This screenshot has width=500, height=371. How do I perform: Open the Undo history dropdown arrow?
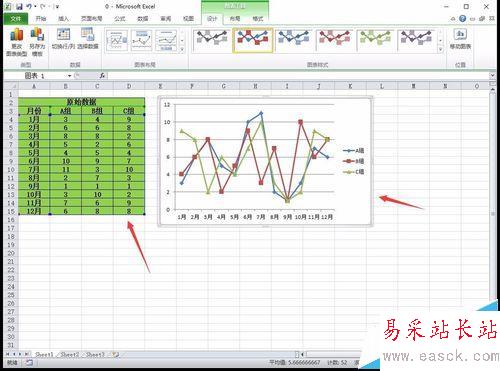35,6
